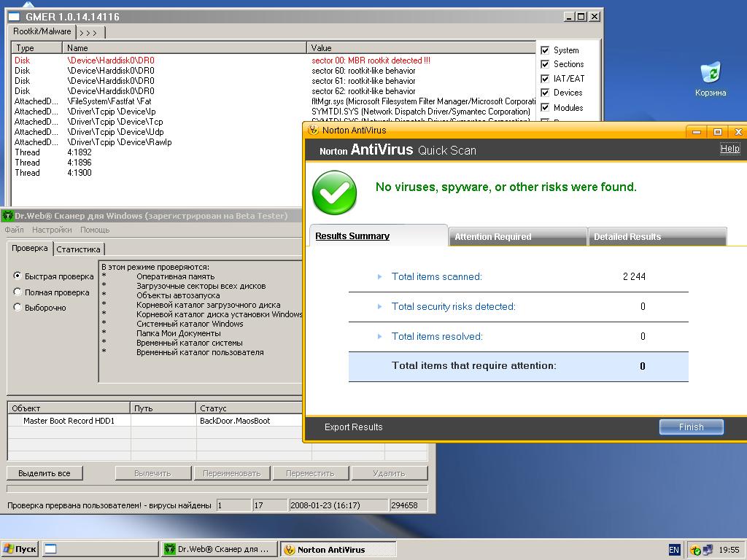Click the Name column header in GMER
Image resolution: width=747 pixels, height=560 pixels.
pyautogui.click(x=185, y=47)
